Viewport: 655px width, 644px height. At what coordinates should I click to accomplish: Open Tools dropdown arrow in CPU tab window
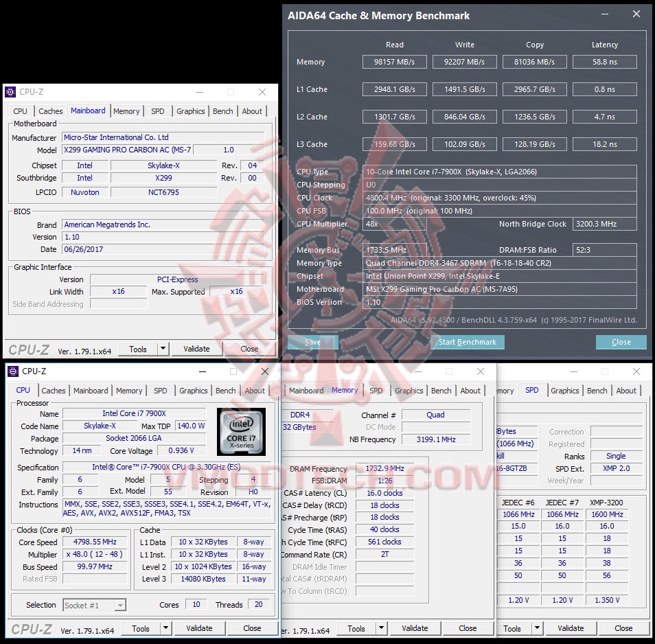click(x=166, y=628)
